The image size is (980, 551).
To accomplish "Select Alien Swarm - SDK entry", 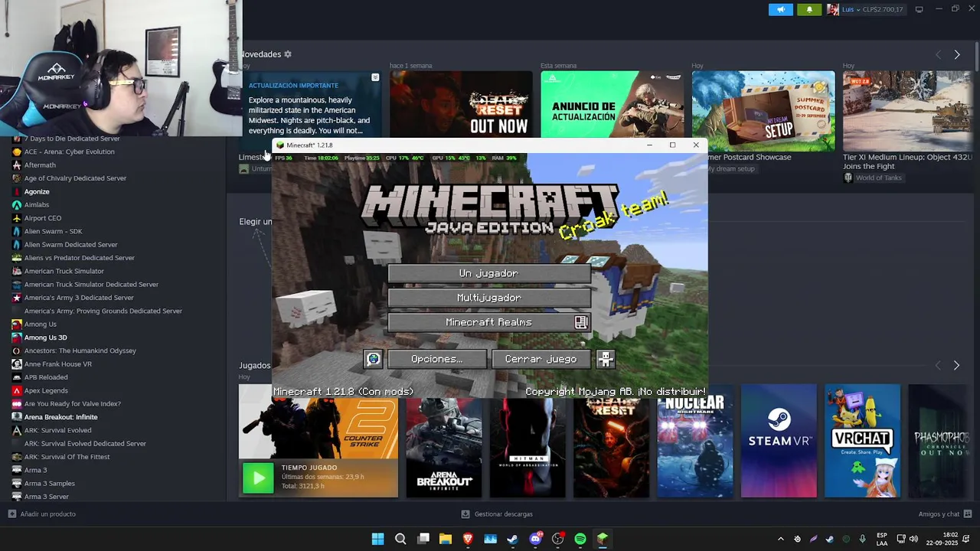I will (x=53, y=231).
